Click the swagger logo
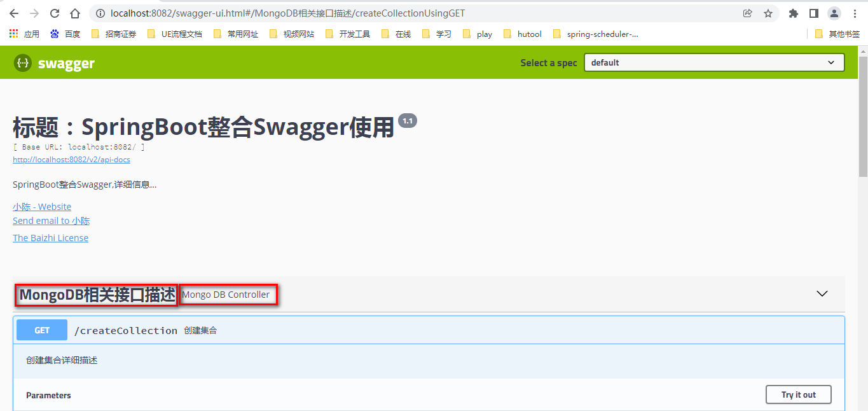Viewport: 868px width, 411px height. [54, 63]
